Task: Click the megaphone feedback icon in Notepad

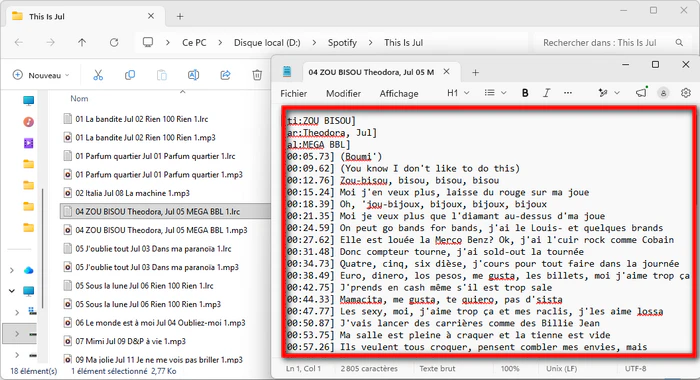Action: (641, 92)
